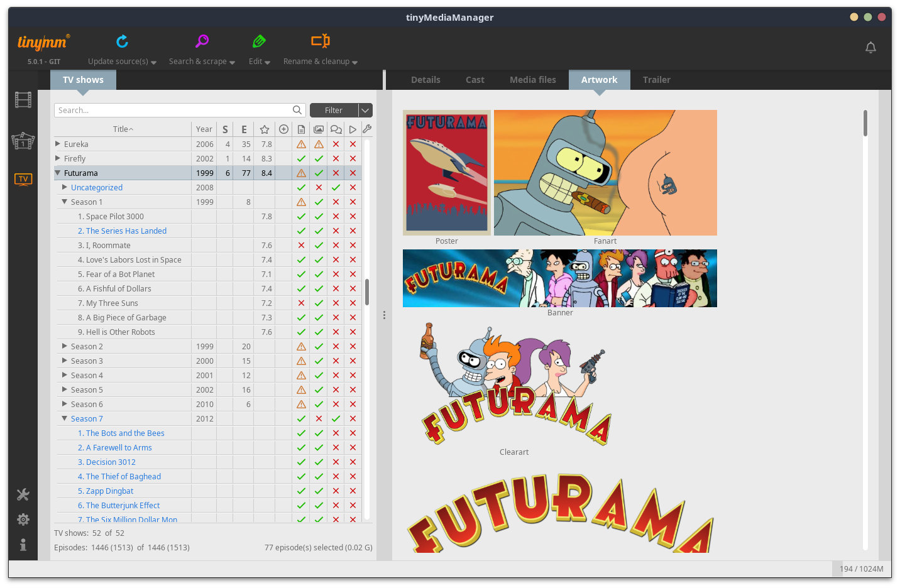Click in the TV show search field
Screen dimensions: 900x588
[x=173, y=111]
